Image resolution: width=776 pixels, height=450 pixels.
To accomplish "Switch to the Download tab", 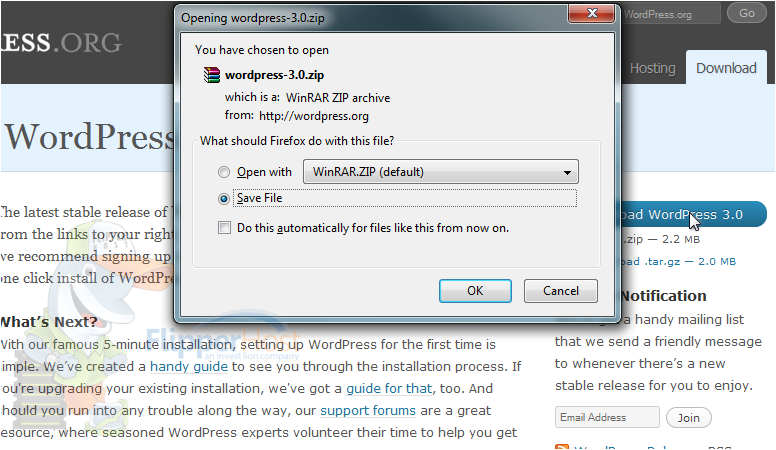I will (726, 68).
